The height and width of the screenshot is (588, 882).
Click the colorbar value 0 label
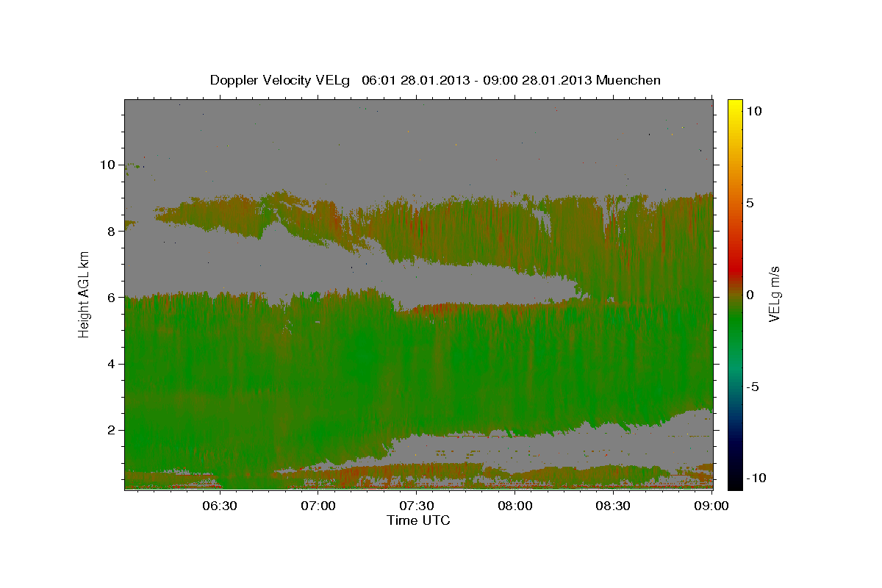click(750, 294)
